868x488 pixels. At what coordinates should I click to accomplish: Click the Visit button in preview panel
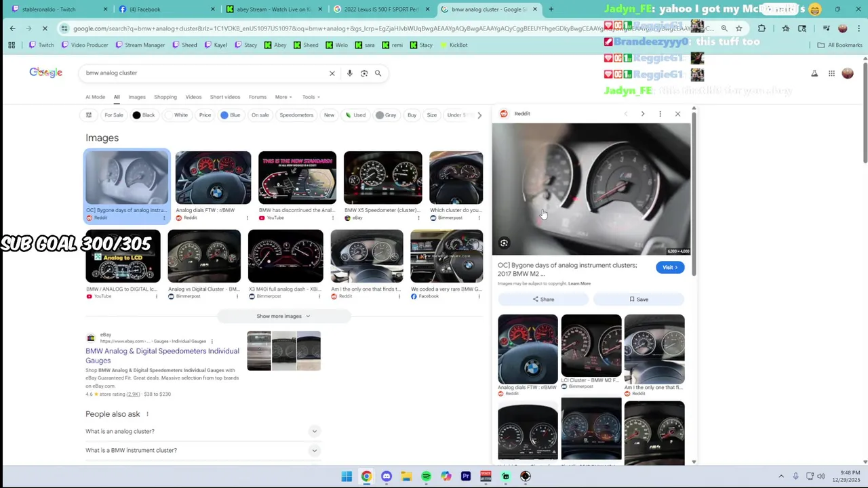[x=670, y=268]
